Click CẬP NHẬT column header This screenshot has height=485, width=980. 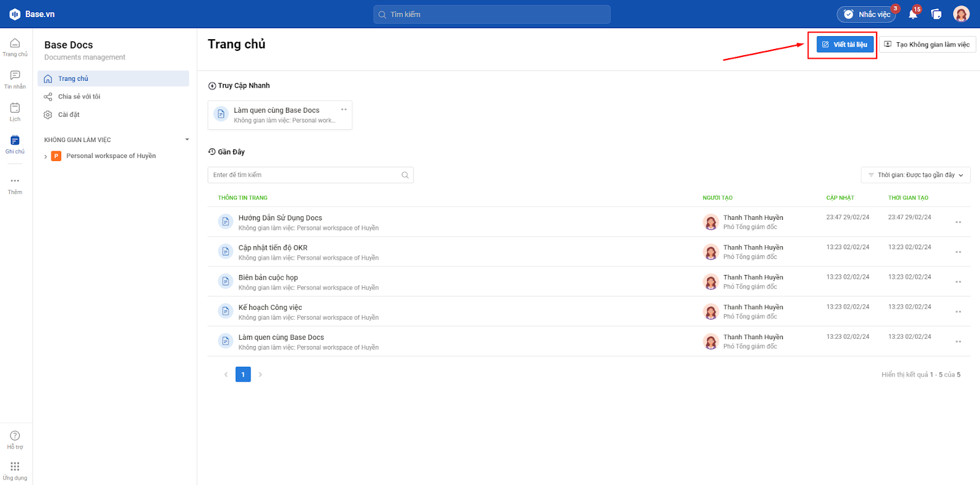[840, 198]
